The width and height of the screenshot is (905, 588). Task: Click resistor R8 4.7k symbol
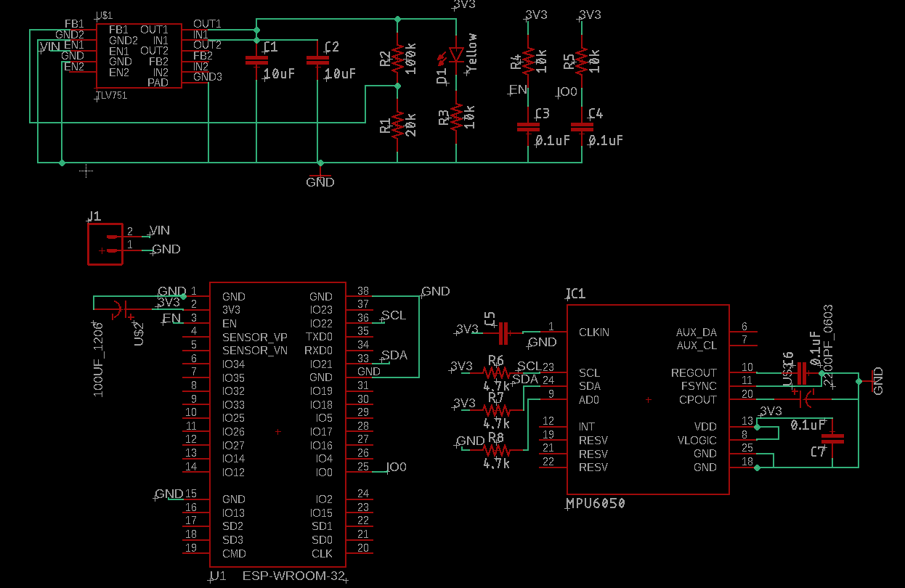click(x=497, y=450)
